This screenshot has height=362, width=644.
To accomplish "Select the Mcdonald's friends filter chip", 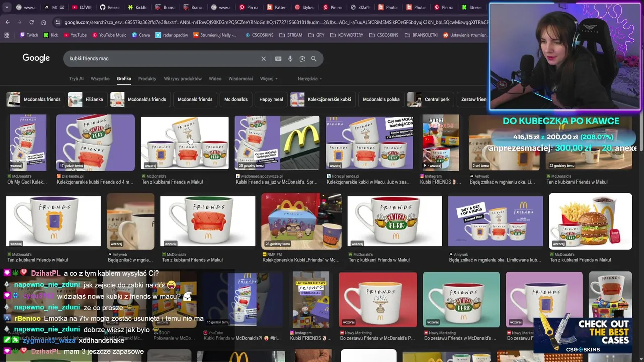I will pyautogui.click(x=139, y=99).
